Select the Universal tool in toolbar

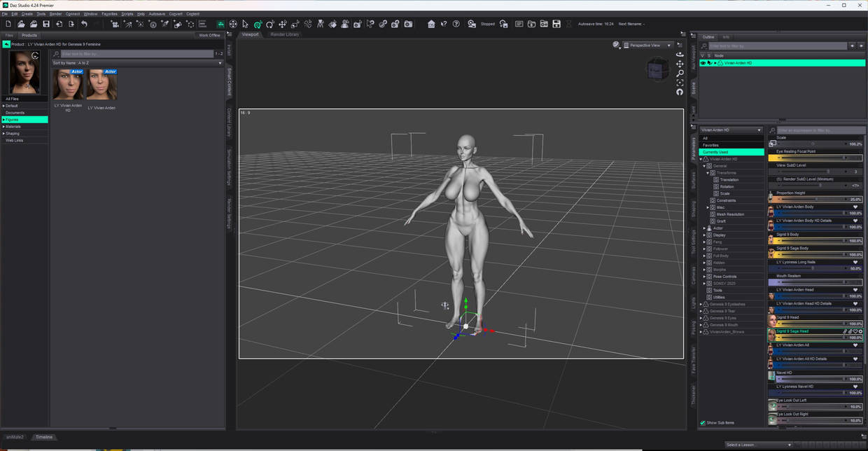pos(258,24)
